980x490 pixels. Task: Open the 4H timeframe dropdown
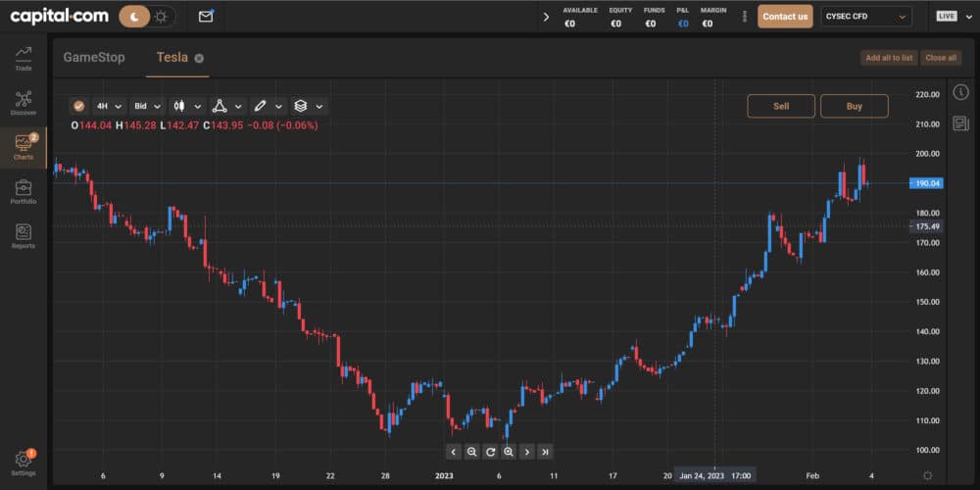[109, 106]
